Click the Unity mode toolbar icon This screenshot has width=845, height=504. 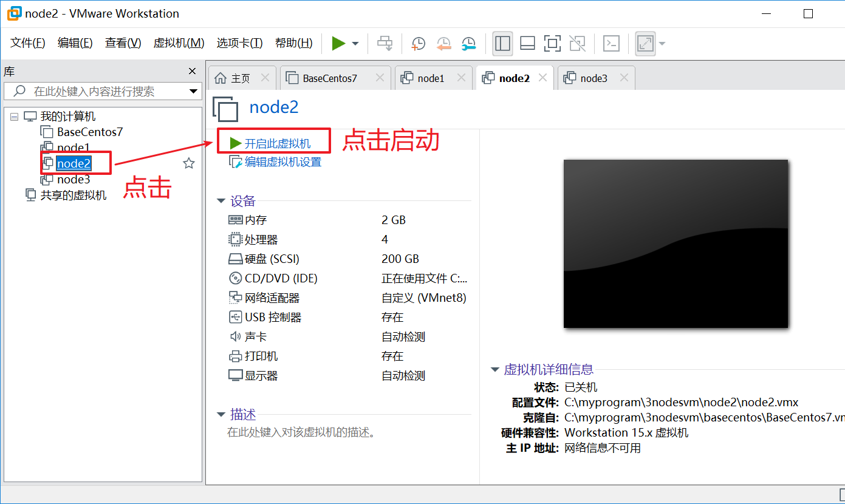(577, 43)
